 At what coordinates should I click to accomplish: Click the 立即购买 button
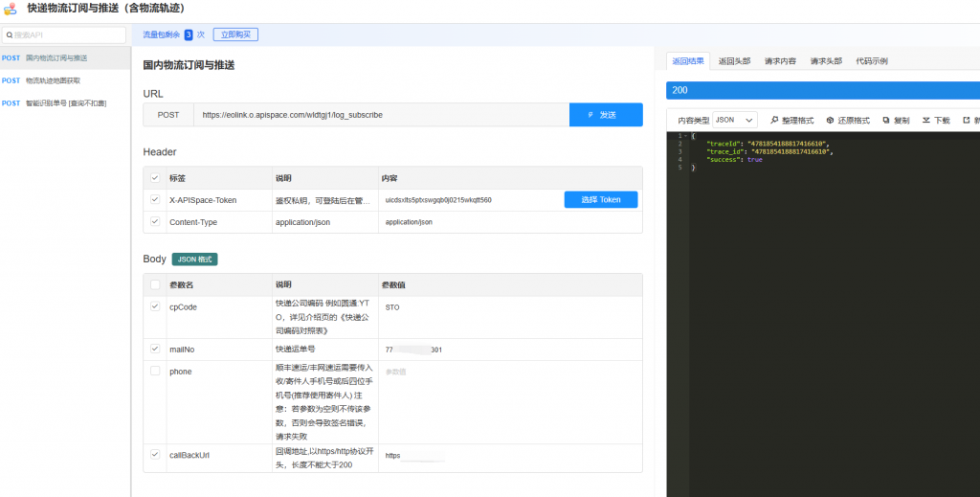point(235,35)
